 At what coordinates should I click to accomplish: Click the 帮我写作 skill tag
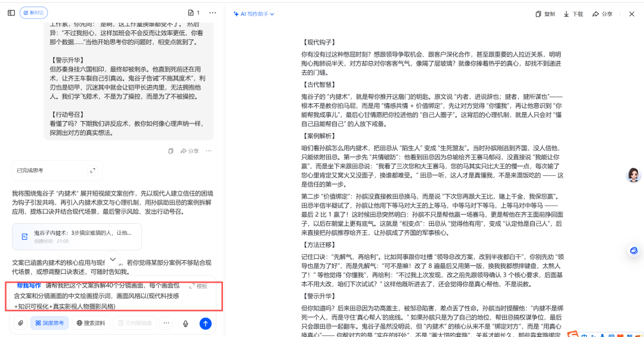click(29, 285)
